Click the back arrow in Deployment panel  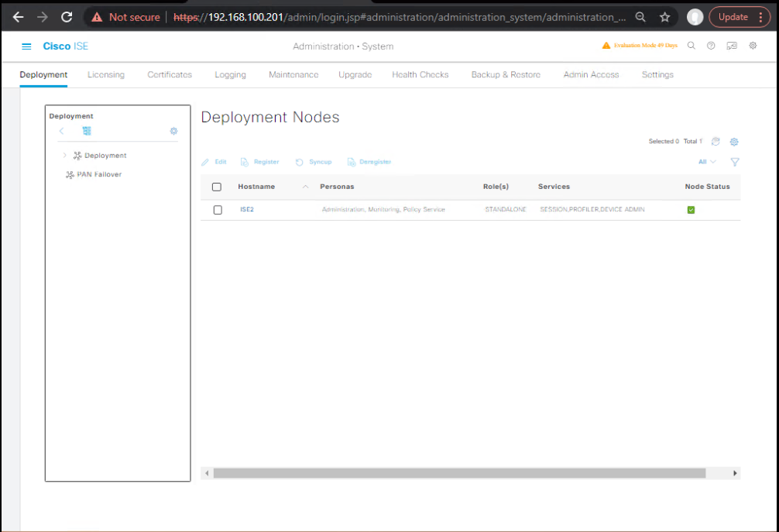pyautogui.click(x=62, y=131)
